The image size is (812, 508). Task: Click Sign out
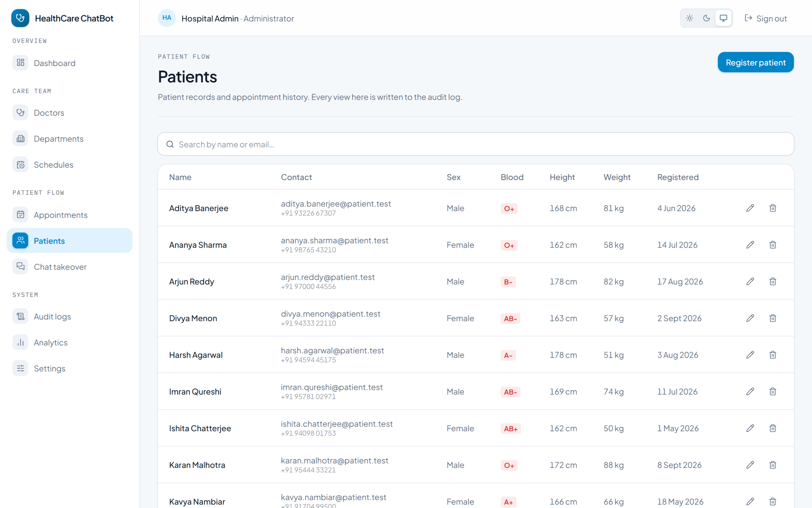coord(766,18)
